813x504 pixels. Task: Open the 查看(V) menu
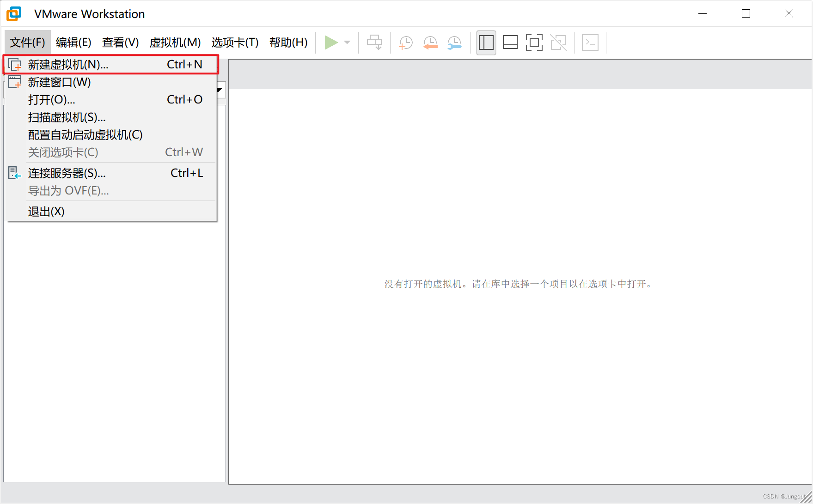pyautogui.click(x=120, y=43)
